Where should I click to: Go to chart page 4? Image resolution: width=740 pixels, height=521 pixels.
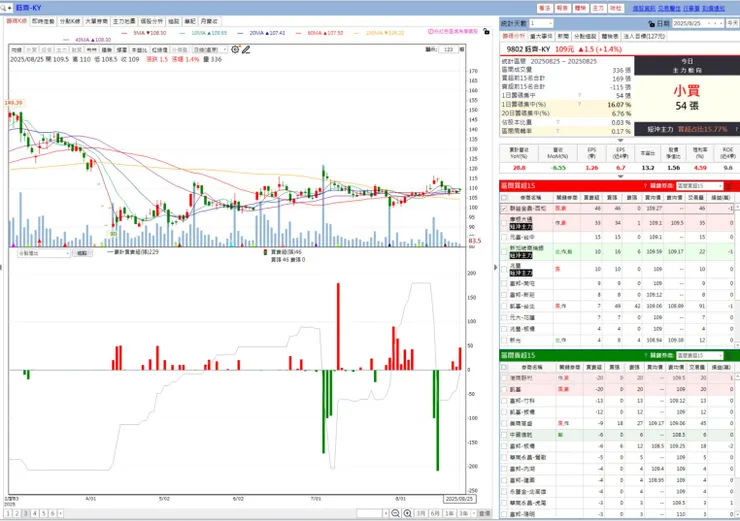[x=34, y=513]
